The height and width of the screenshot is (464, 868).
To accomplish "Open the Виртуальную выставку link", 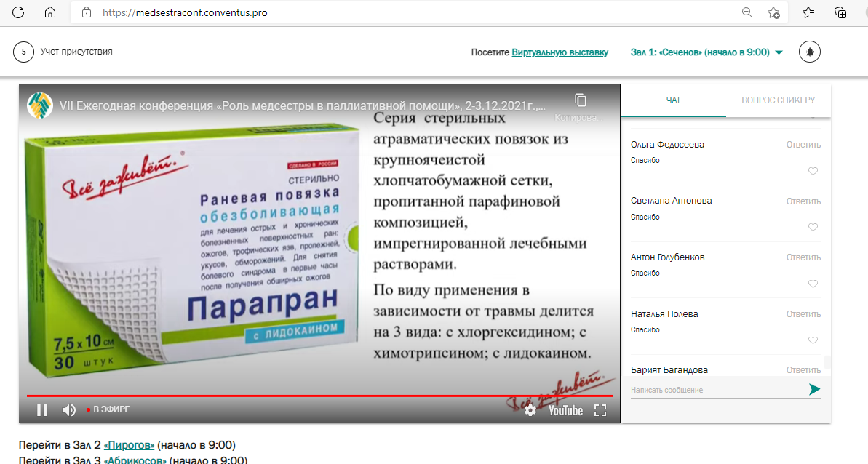I will coord(560,52).
